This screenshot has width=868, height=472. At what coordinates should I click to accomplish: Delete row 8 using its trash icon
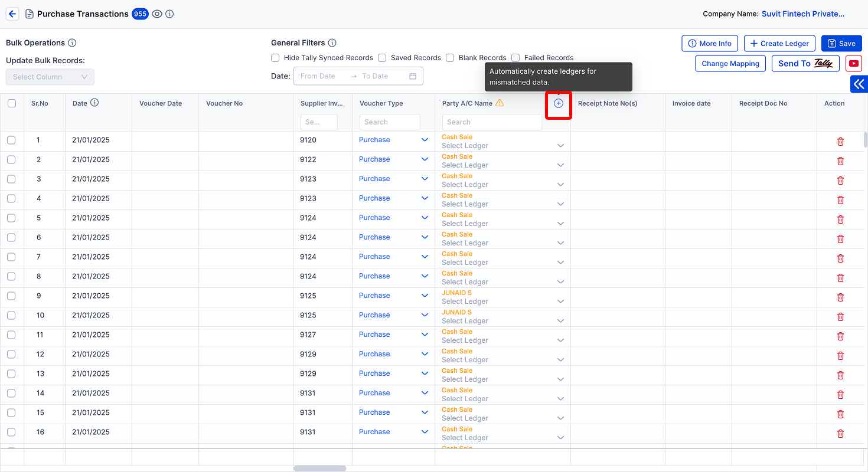point(841,278)
